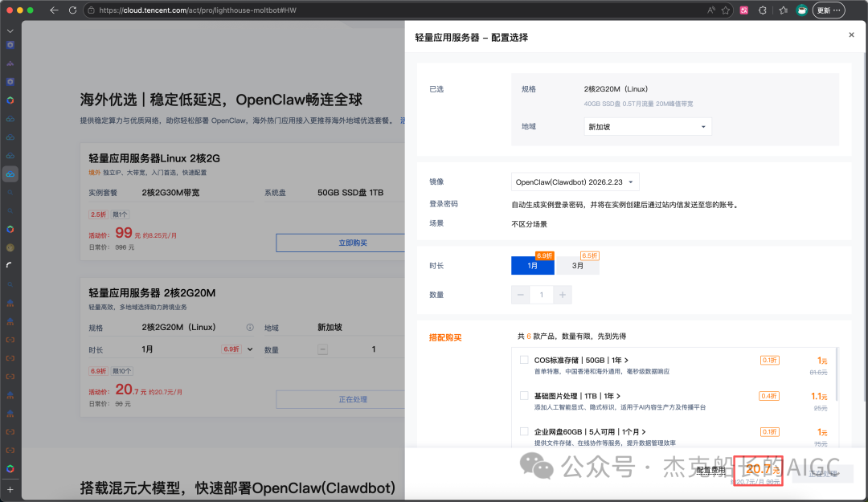
Task: Open the pink translate extension icon
Action: (744, 10)
